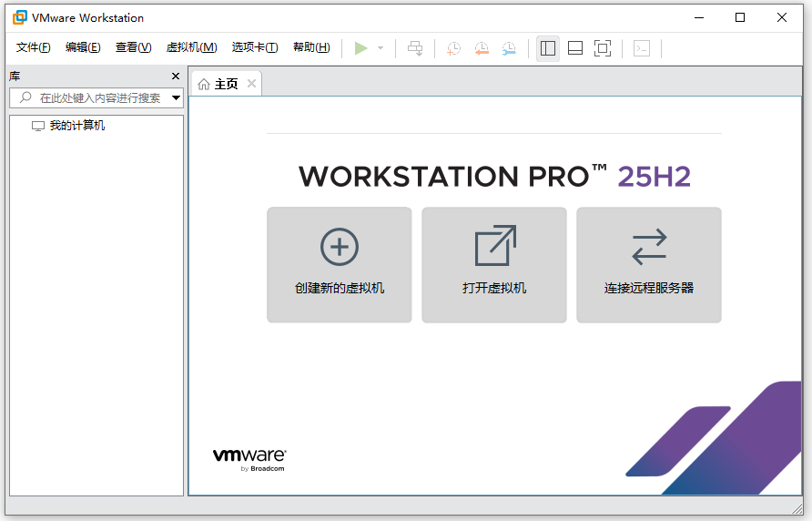This screenshot has height=521, width=812.
Task: Click the console view terminal icon
Action: (642, 48)
